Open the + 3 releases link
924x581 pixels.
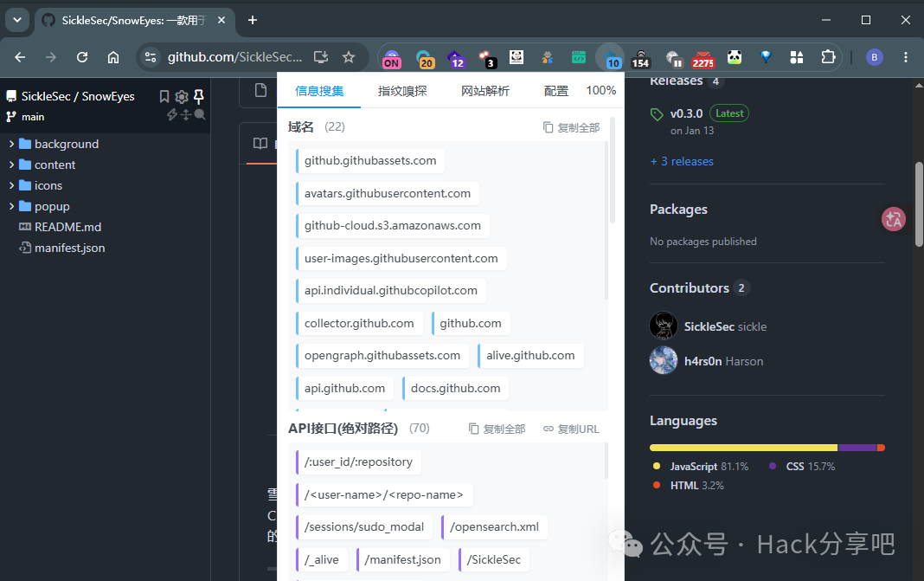click(682, 162)
